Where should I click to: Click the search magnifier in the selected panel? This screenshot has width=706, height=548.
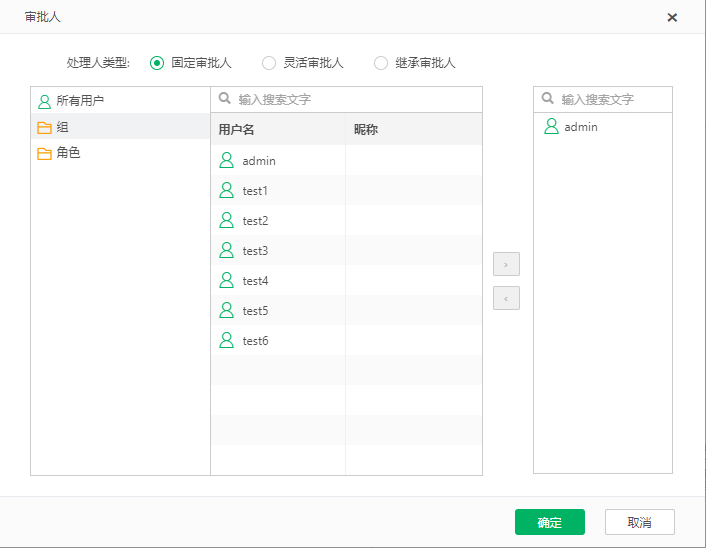[548, 98]
